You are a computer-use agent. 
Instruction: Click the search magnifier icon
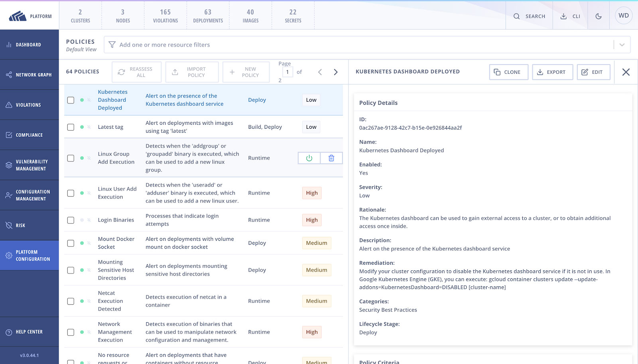pos(517,16)
